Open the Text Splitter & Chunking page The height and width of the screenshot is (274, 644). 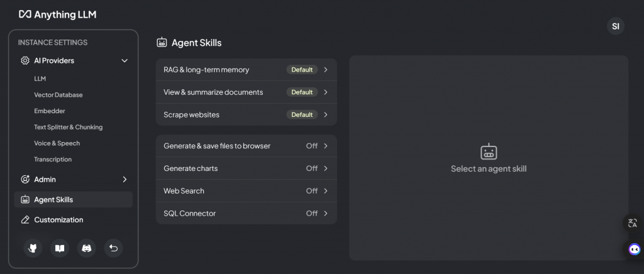pos(68,127)
